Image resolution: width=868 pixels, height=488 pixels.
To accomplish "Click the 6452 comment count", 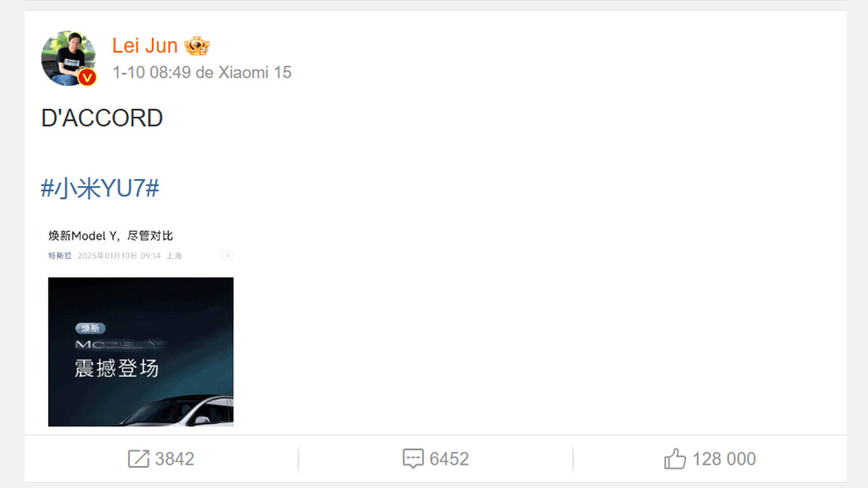I will tap(450, 459).
